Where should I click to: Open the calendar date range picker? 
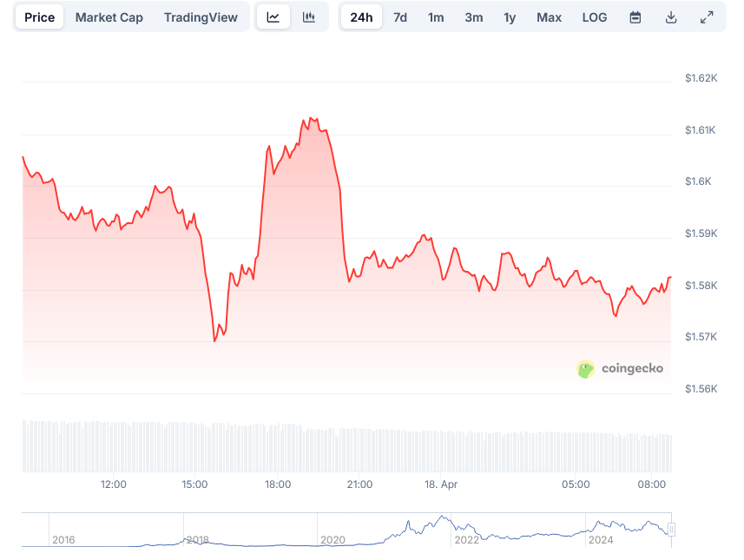[x=635, y=16]
